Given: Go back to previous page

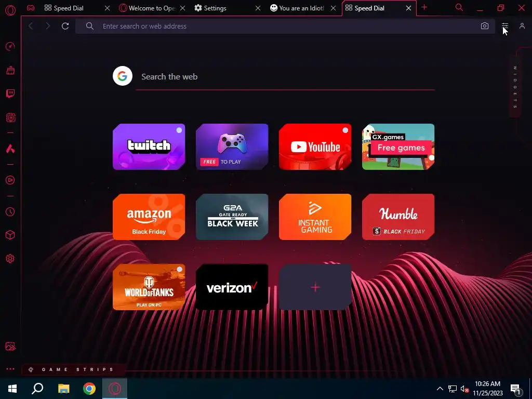Looking at the screenshot, I should (x=31, y=26).
